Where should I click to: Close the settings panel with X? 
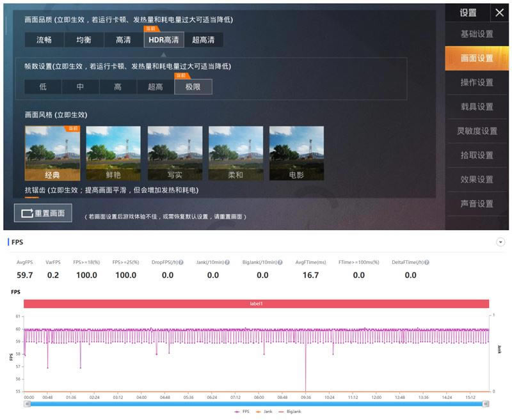coord(499,13)
